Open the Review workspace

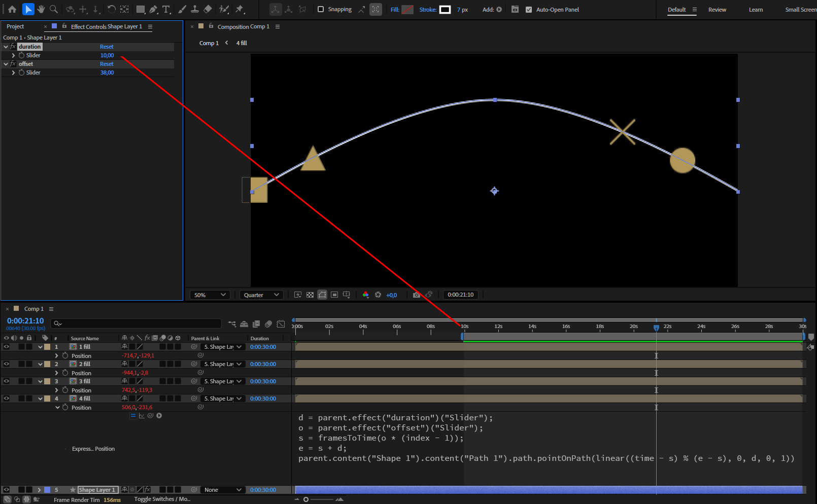pos(717,9)
